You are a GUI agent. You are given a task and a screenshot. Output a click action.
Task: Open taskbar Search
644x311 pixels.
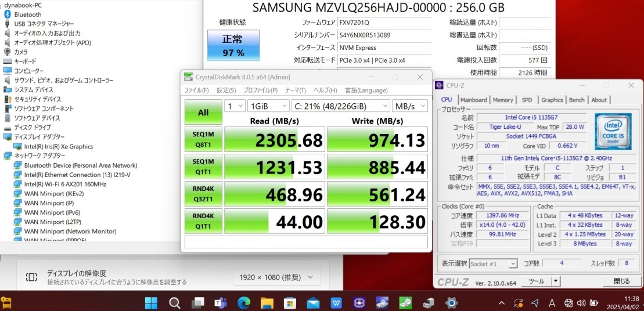point(175,303)
